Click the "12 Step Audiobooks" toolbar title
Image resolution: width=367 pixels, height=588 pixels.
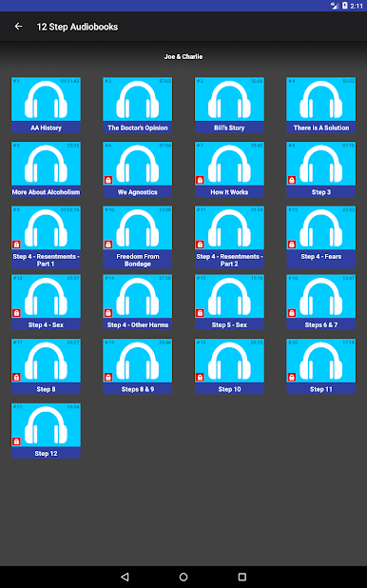[x=77, y=27]
